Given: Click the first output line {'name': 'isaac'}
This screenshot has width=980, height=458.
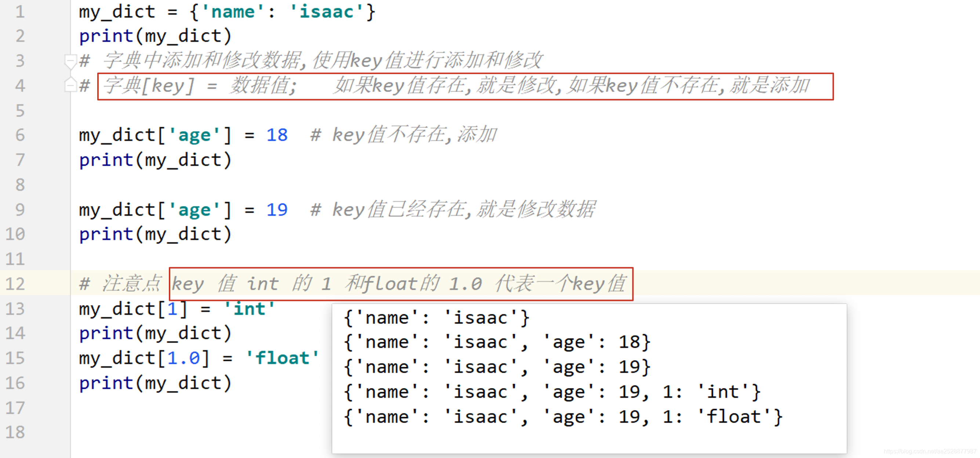Looking at the screenshot, I should pos(436,318).
